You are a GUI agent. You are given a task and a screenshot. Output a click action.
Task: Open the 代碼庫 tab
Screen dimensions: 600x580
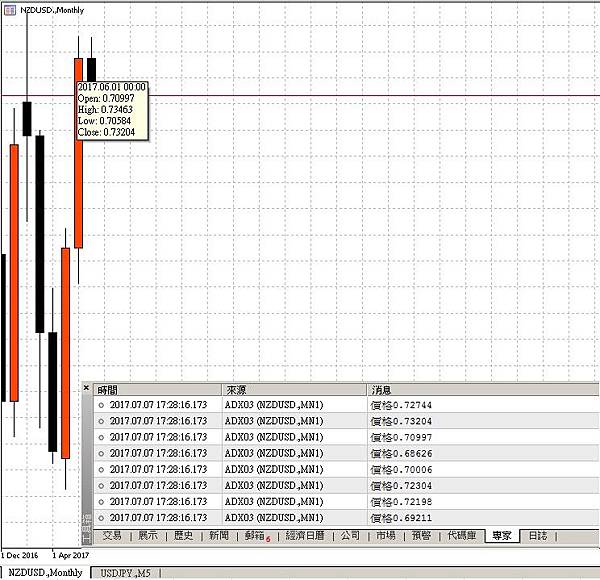462,536
